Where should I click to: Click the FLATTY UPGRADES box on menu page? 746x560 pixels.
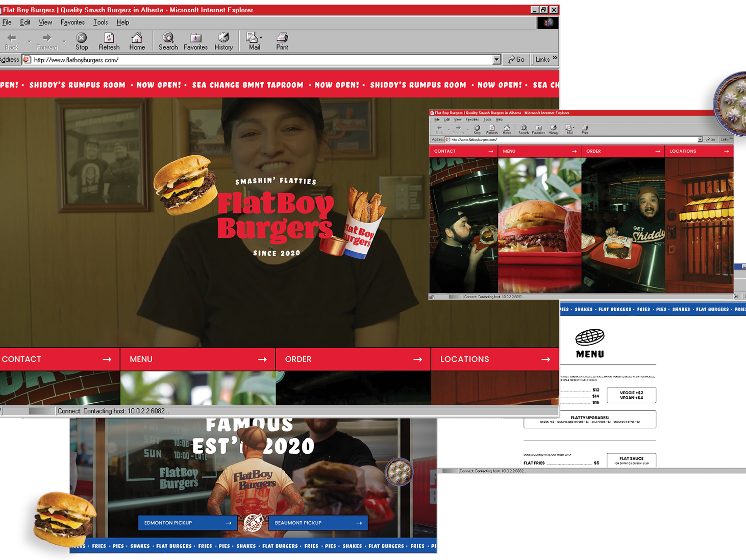click(590, 420)
